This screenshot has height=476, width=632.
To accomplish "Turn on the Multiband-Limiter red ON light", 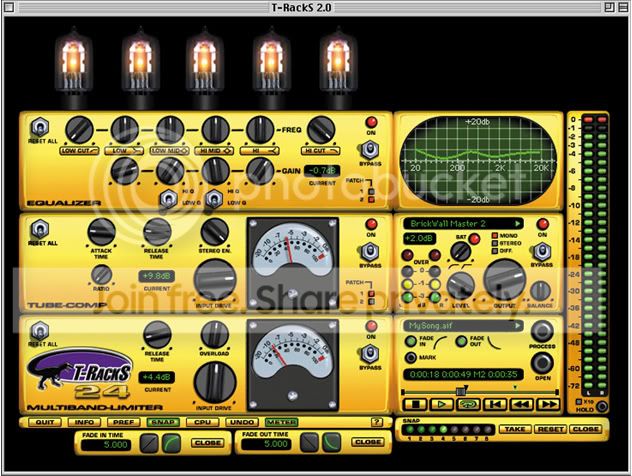I will (x=371, y=326).
